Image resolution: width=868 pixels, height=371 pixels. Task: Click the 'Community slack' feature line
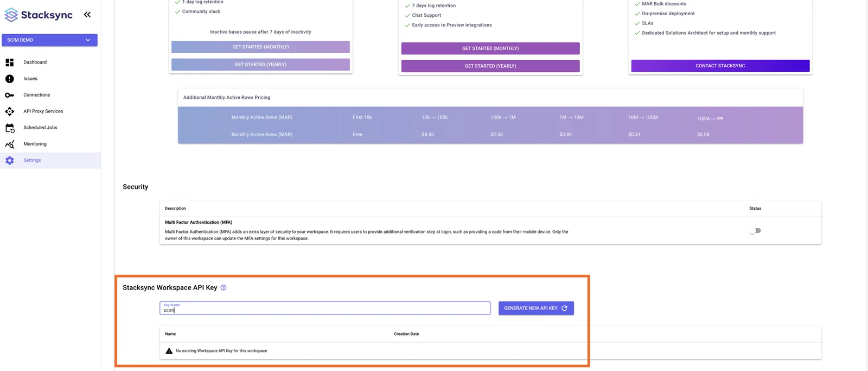[x=201, y=11]
